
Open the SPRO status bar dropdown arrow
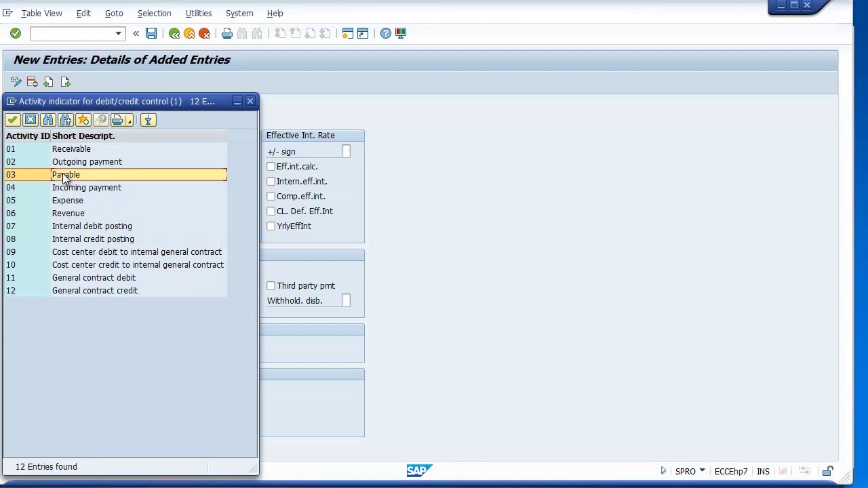point(702,471)
